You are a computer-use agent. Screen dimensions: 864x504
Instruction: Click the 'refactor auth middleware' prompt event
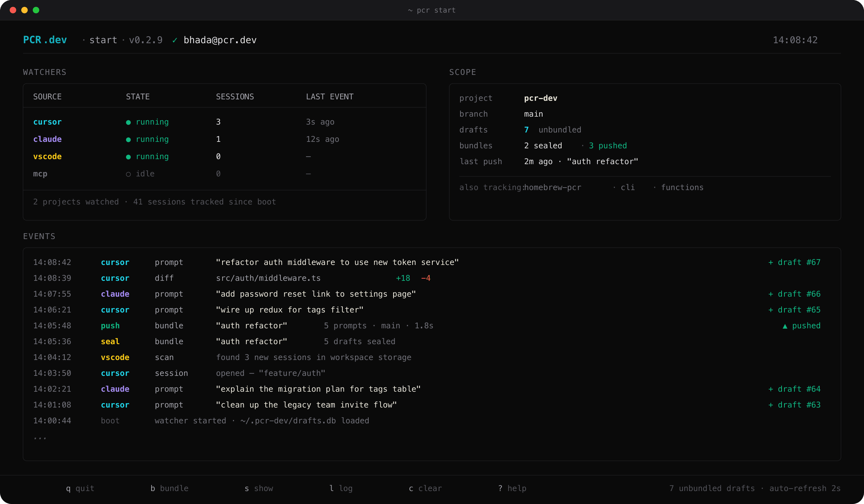pos(337,262)
